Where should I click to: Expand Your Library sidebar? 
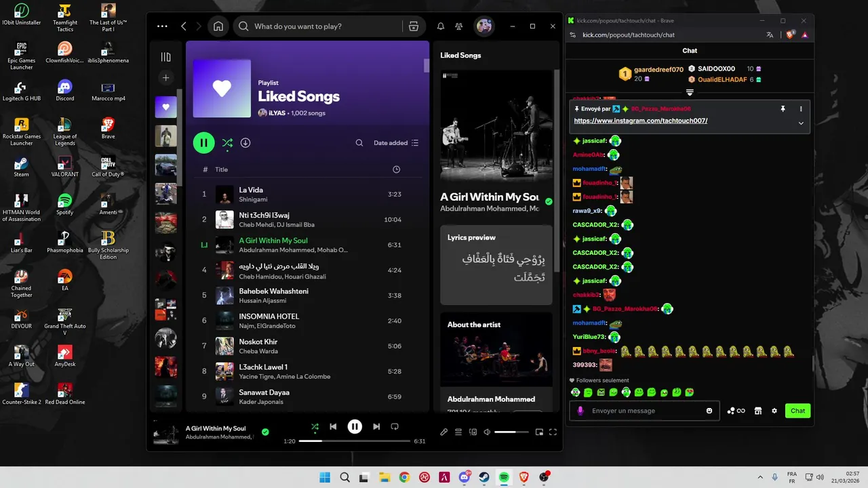pos(165,57)
